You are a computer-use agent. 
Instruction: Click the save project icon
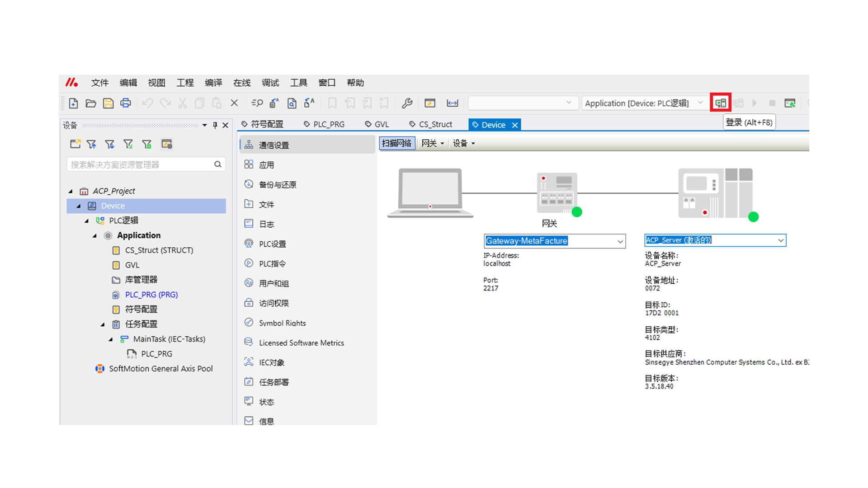tap(108, 103)
